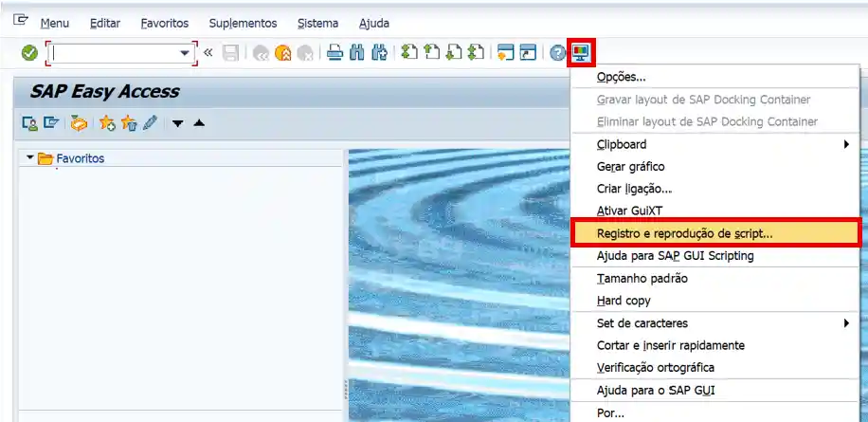This screenshot has height=422, width=868.
Task: Click the Create New Session icon
Action: [505, 53]
